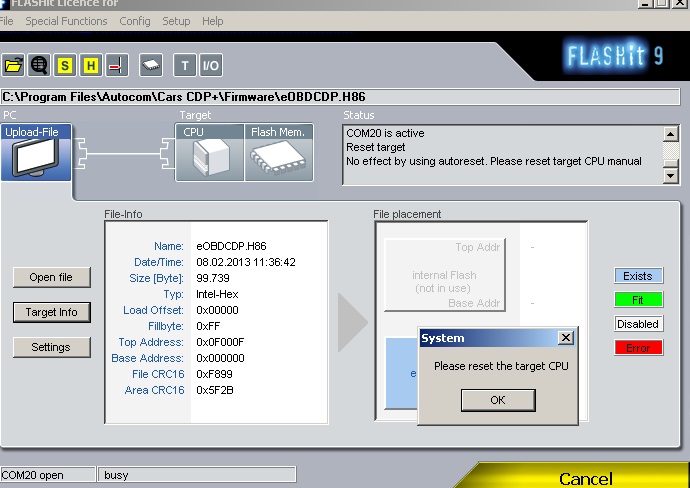This screenshot has height=488, width=690.
Task: Click the COM20 open status bar entry
Action: [48, 475]
